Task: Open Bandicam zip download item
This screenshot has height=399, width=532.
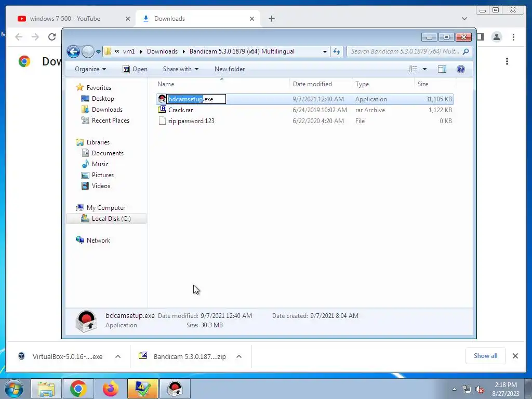Action: (x=183, y=356)
